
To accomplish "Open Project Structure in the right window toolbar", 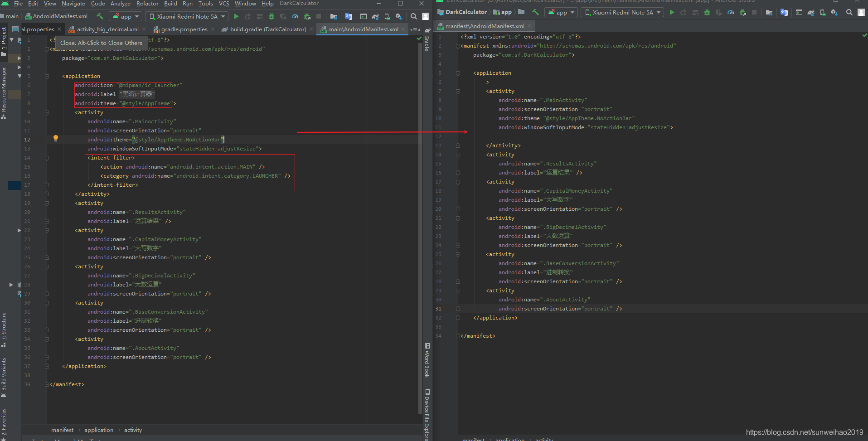I will [769, 12].
